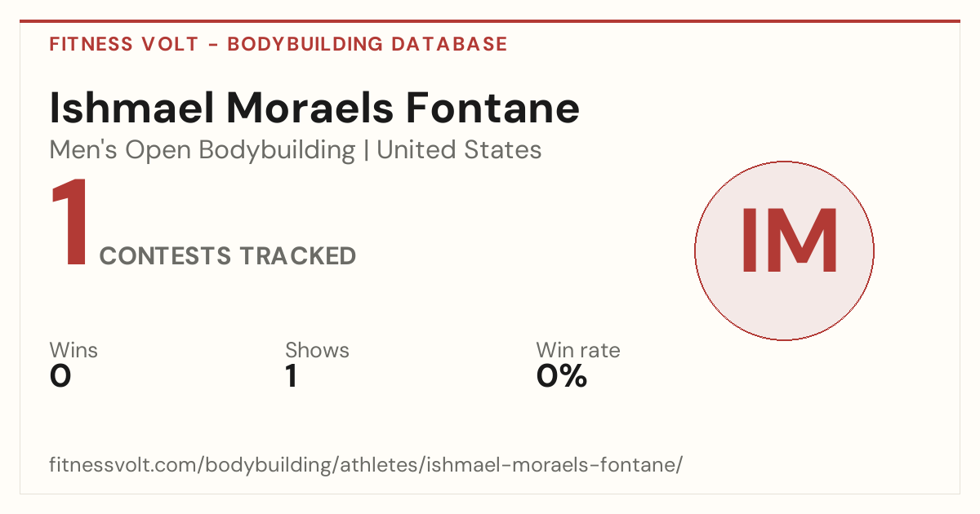Click the letters IM inside the circle
The width and height of the screenshot is (980, 514).
pyautogui.click(x=789, y=241)
